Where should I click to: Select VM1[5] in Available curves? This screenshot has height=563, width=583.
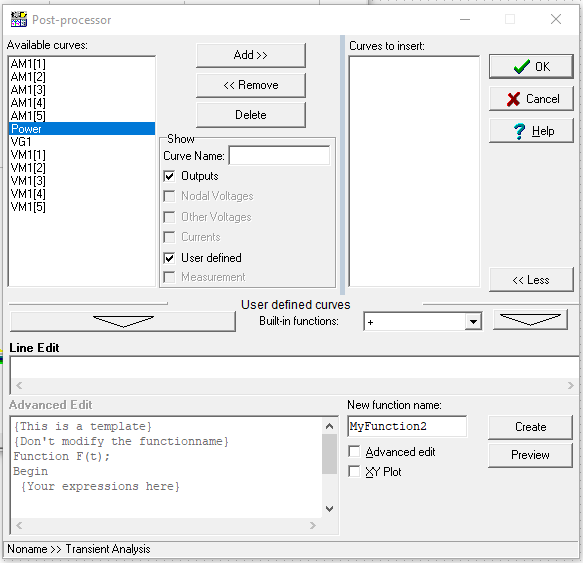point(81,207)
